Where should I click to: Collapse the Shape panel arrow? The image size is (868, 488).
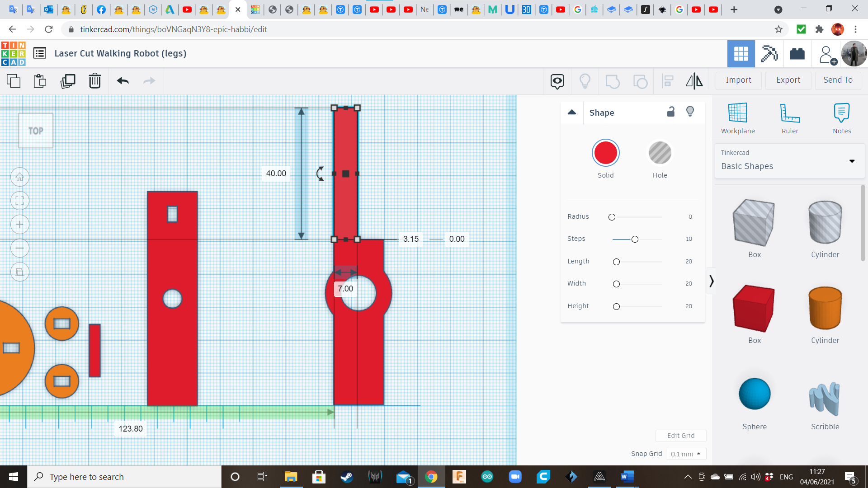572,113
